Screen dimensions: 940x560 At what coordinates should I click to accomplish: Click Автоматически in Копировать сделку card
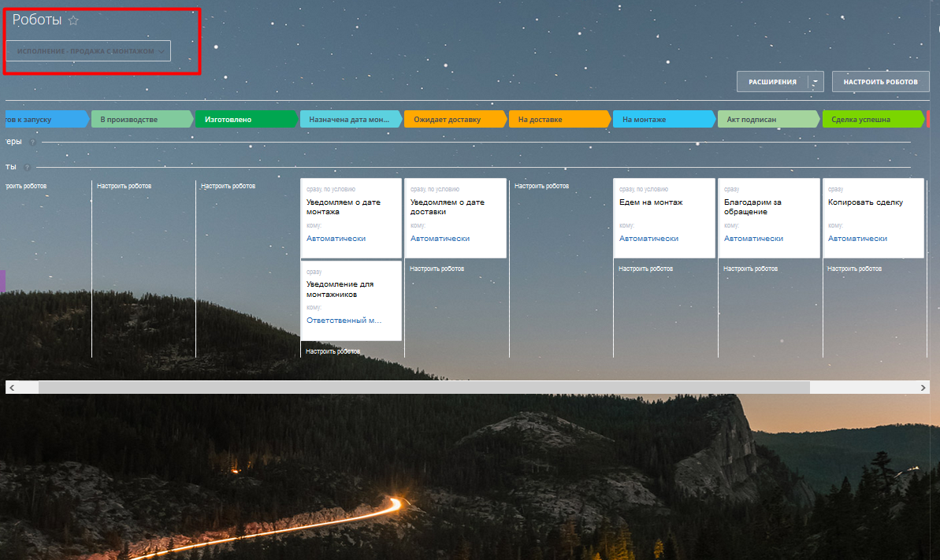click(857, 238)
